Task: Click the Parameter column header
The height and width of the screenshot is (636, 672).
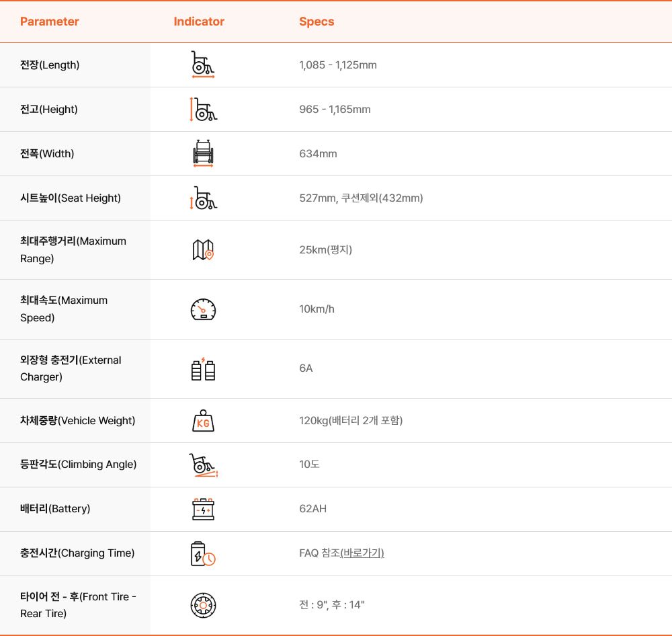Action: tap(50, 22)
